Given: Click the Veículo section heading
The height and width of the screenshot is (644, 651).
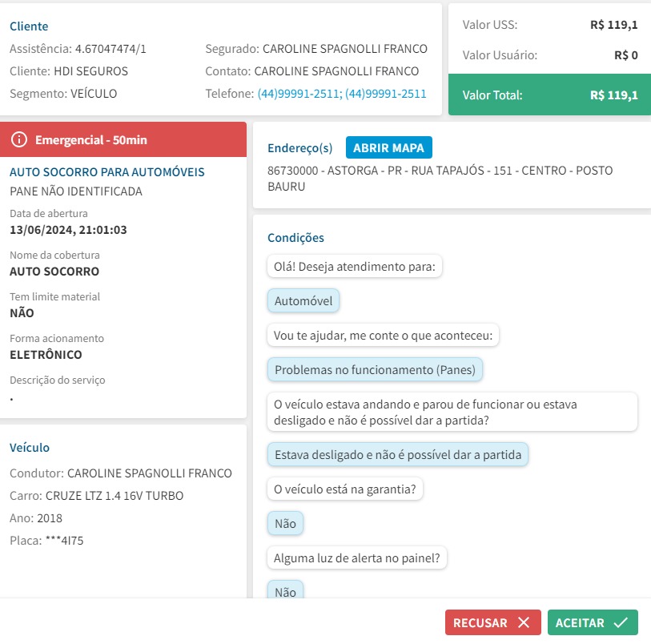Looking at the screenshot, I should pyautogui.click(x=30, y=448).
